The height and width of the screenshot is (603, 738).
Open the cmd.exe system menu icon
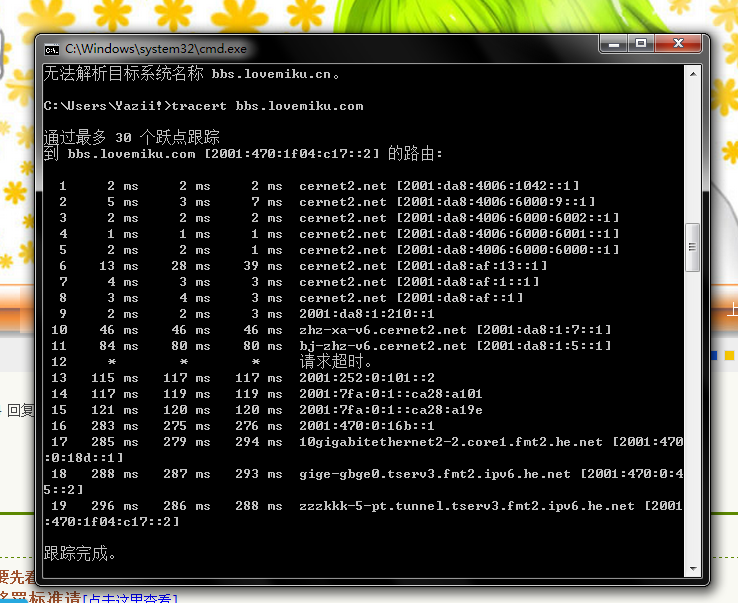click(x=52, y=49)
